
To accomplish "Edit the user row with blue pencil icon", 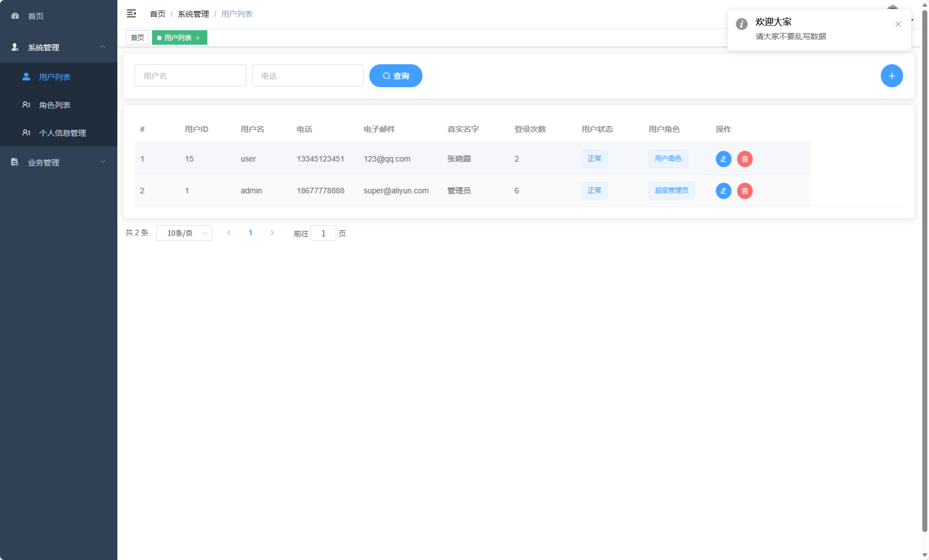I will point(723,159).
